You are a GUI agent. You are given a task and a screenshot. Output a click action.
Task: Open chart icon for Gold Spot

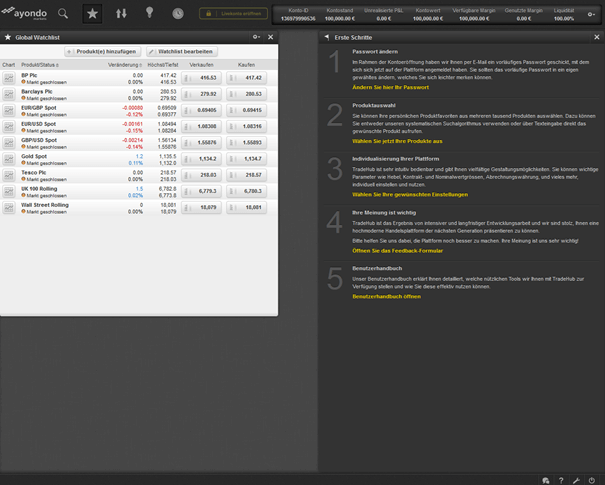(x=8, y=159)
